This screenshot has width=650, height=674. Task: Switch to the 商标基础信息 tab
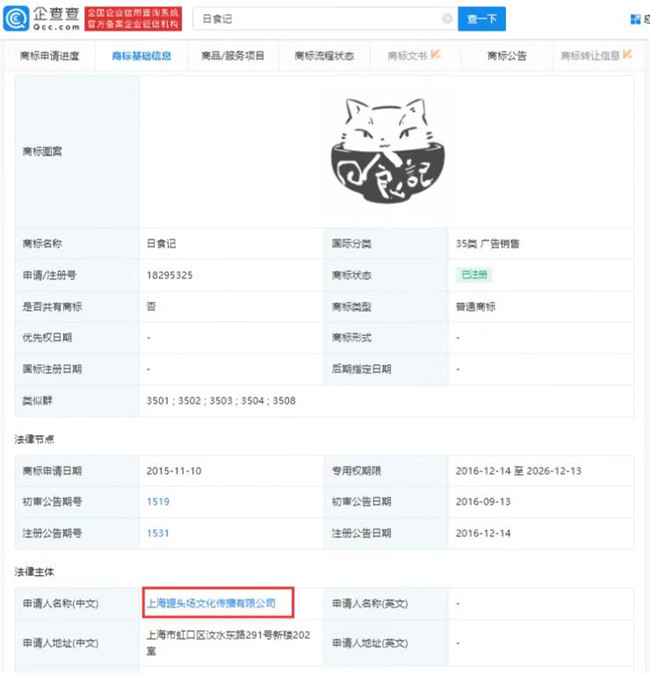[x=141, y=56]
